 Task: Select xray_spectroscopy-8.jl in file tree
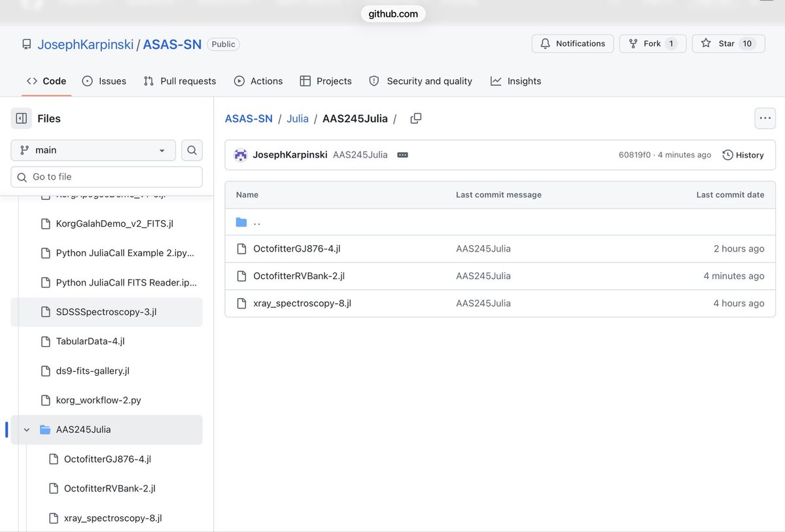click(x=107, y=518)
